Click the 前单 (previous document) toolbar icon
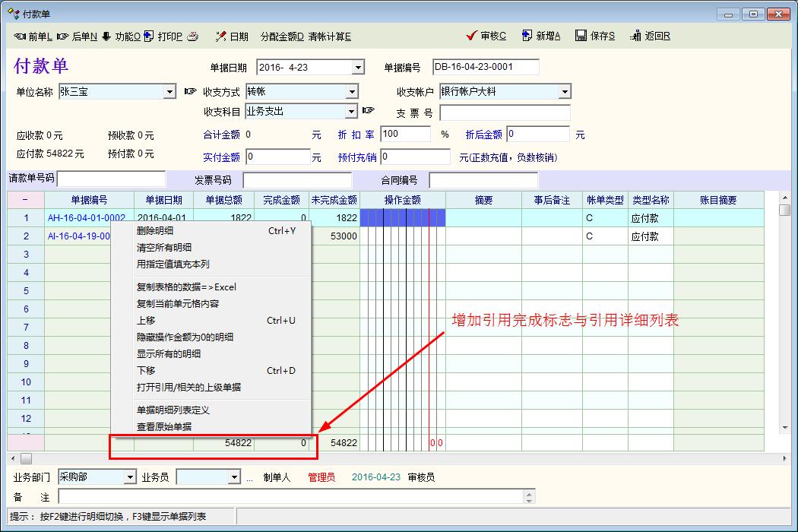798x532 pixels. point(21,36)
